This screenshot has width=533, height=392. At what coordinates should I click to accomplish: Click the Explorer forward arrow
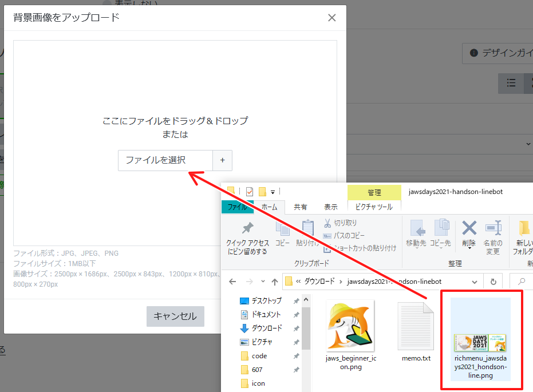pos(250,282)
